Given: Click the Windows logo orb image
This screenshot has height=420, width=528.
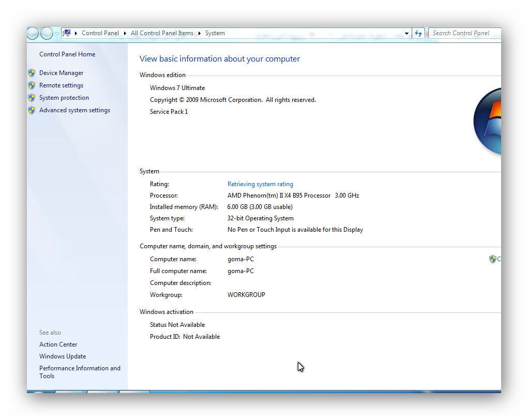Looking at the screenshot, I should tap(487, 121).
